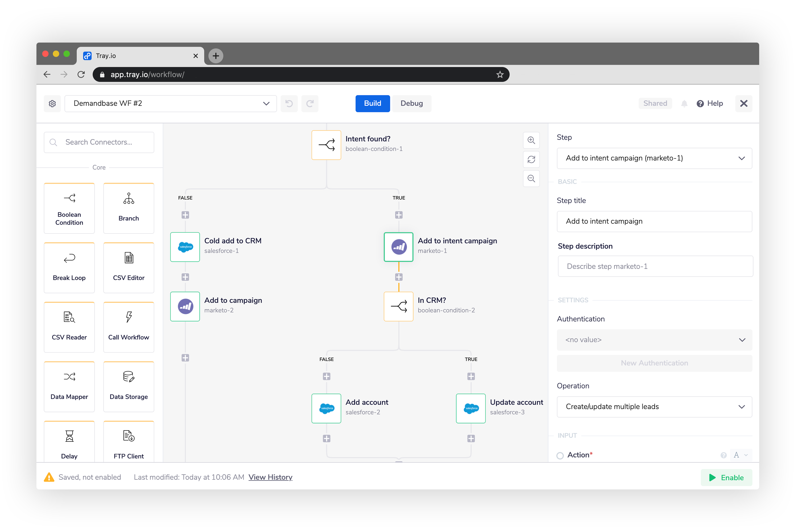Click the canvas reset view icon
The width and height of the screenshot is (798, 532).
tap(531, 159)
